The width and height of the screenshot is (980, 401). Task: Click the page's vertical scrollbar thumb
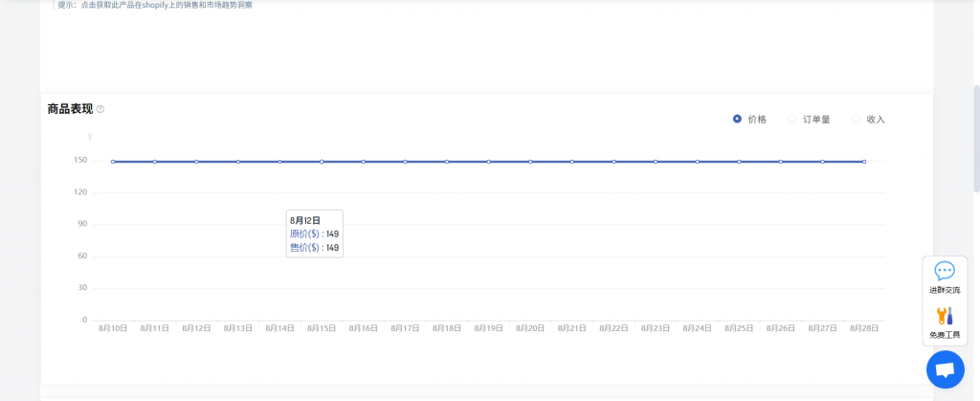point(975,124)
